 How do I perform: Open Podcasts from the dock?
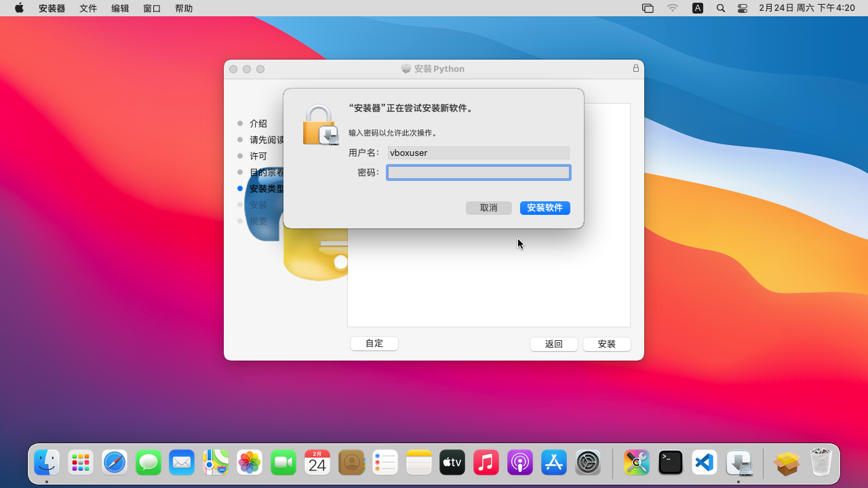tap(520, 463)
